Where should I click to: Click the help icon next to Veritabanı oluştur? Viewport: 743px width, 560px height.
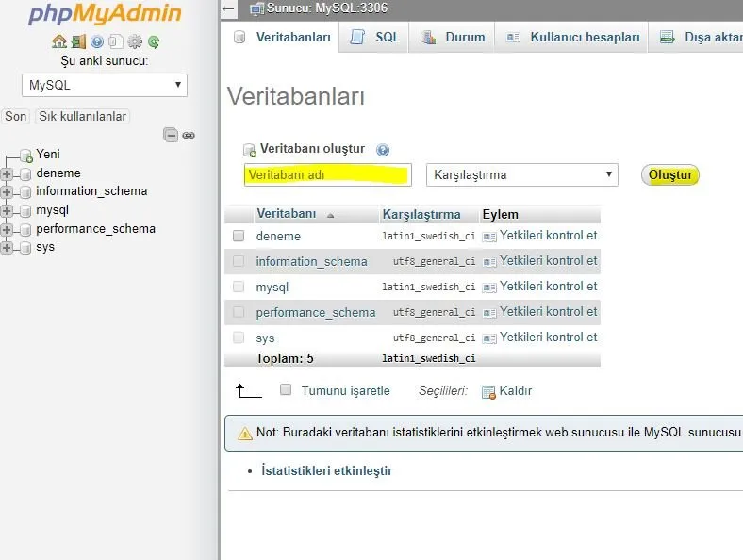(383, 150)
